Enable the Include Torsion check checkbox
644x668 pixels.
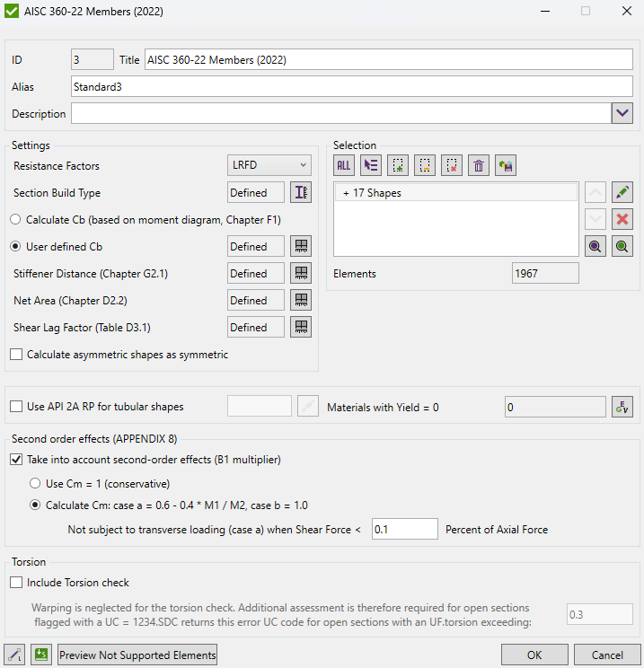tap(17, 583)
